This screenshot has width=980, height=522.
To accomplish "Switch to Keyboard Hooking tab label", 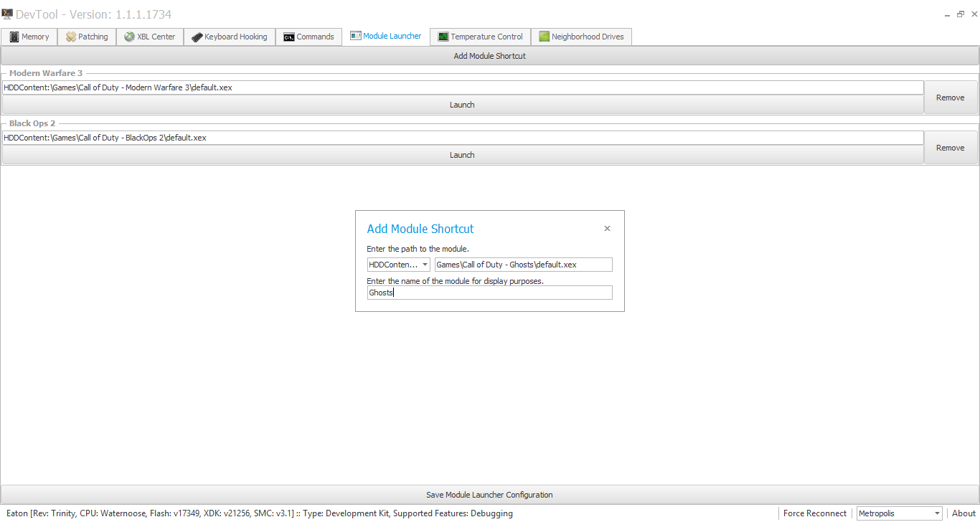I will click(x=236, y=37).
